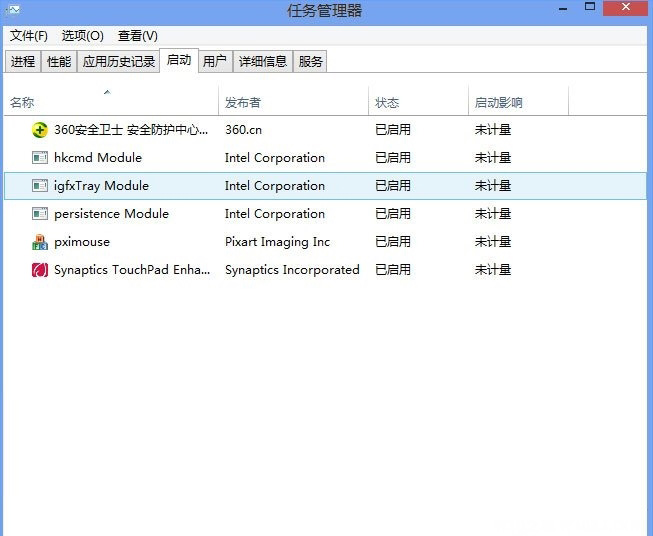Click the Synaptics Incorporated publisher cell
Viewport: 653px width, 536px height.
(x=292, y=270)
